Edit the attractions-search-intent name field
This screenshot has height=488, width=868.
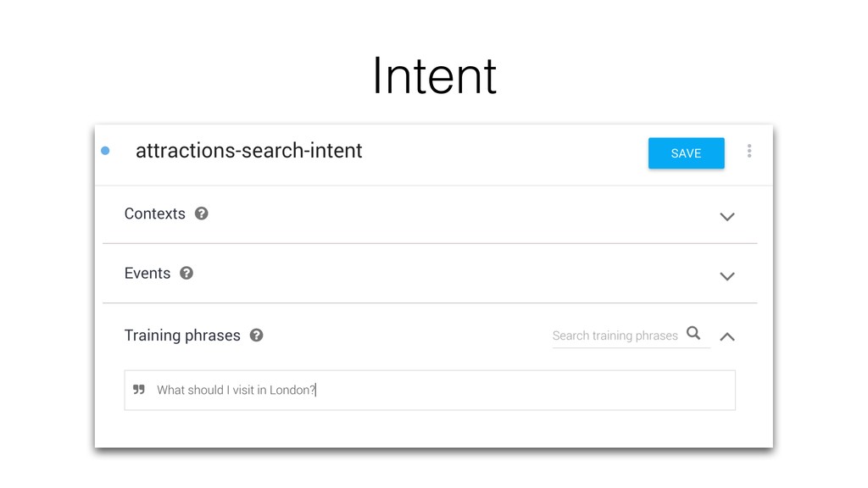[249, 151]
